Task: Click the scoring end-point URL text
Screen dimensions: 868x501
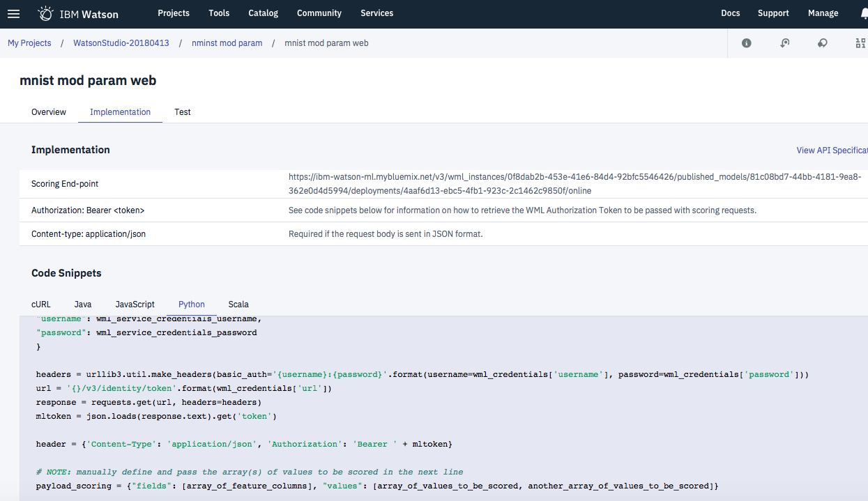Action: click(x=575, y=184)
